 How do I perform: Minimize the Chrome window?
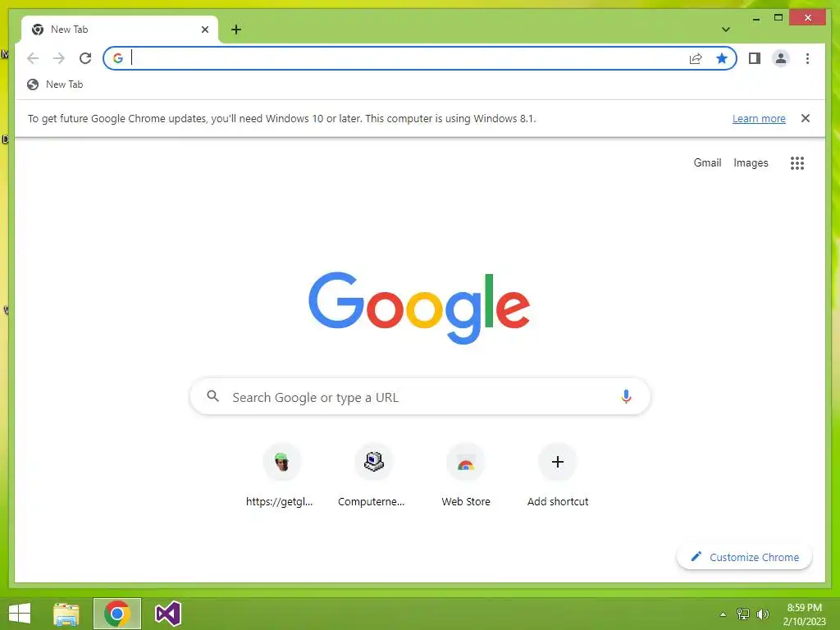[756, 19]
